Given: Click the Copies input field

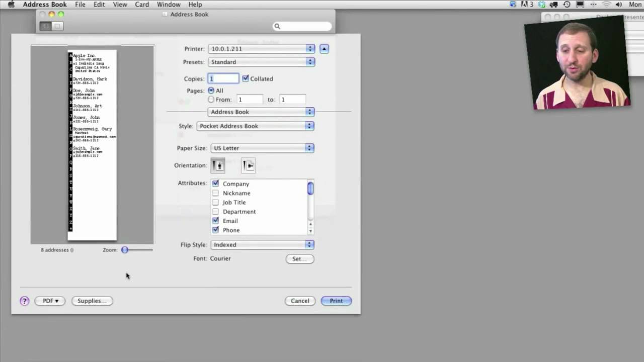Looking at the screenshot, I should click(x=223, y=78).
